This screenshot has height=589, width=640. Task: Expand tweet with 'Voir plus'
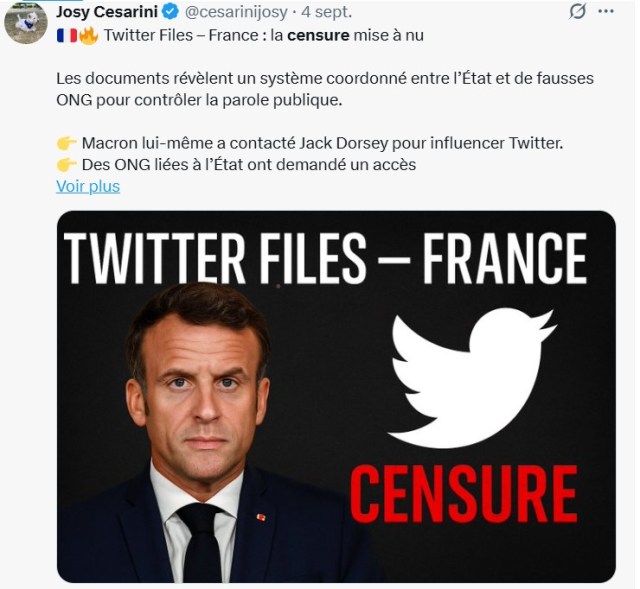click(x=88, y=186)
